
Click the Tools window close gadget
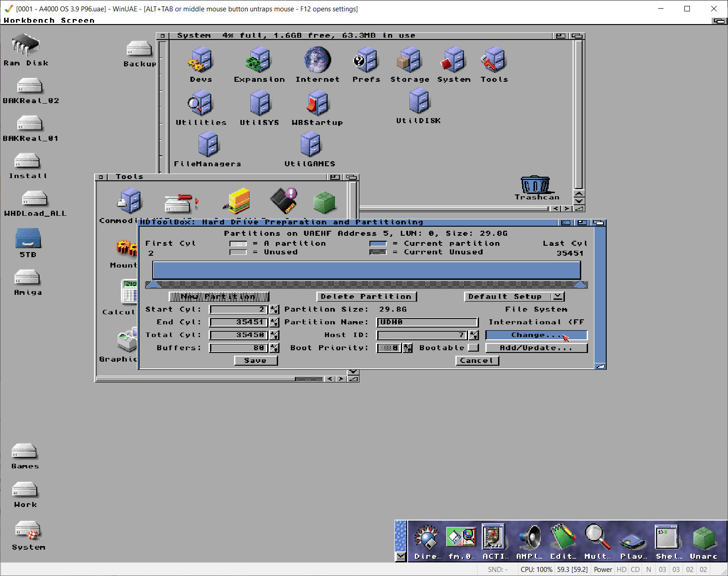101,177
